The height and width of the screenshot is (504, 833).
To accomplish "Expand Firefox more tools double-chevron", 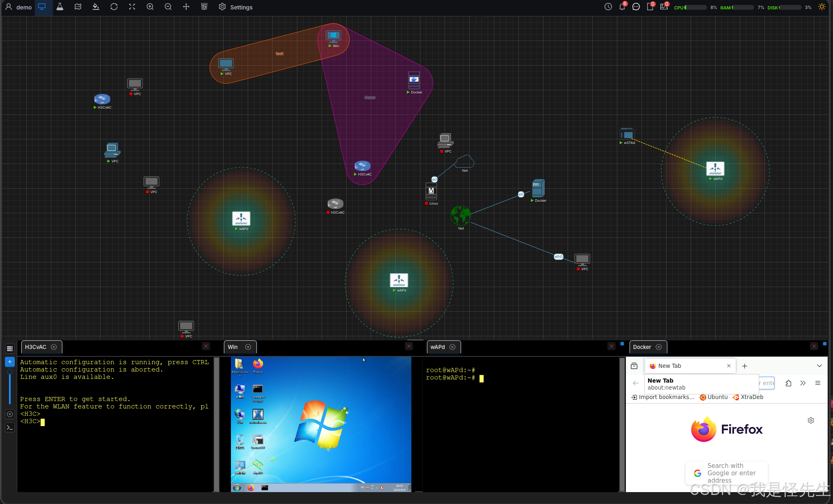I will [803, 383].
